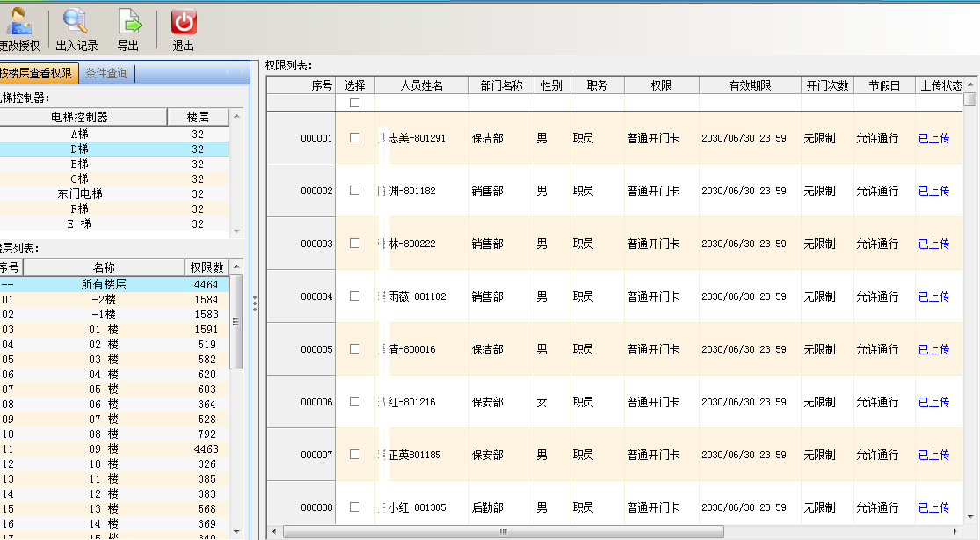Select the 东门电梯 controller row
Screen dimensions: 980x540
pyautogui.click(x=113, y=194)
